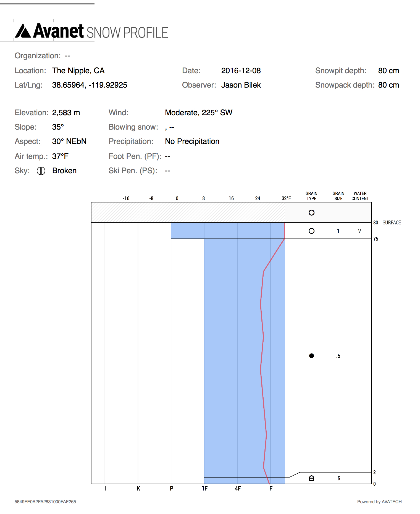Click the water content V in the top layer

[x=359, y=231]
